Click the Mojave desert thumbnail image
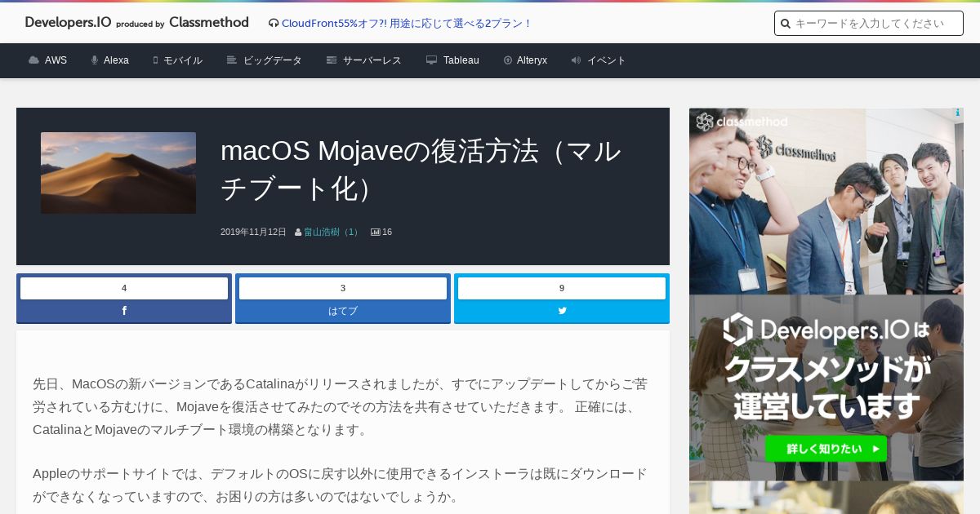Viewport: 980px width, 514px height. coord(118,173)
